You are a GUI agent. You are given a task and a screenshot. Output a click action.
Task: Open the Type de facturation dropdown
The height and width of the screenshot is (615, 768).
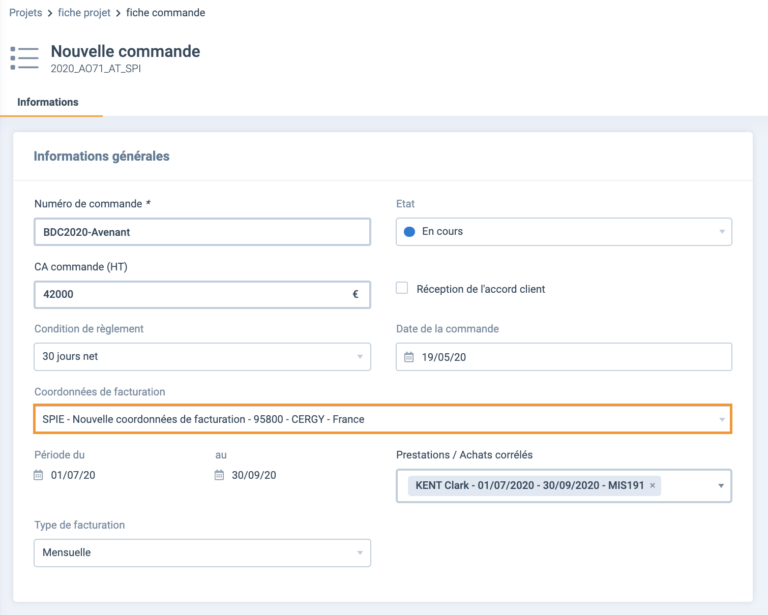pyautogui.click(x=202, y=553)
